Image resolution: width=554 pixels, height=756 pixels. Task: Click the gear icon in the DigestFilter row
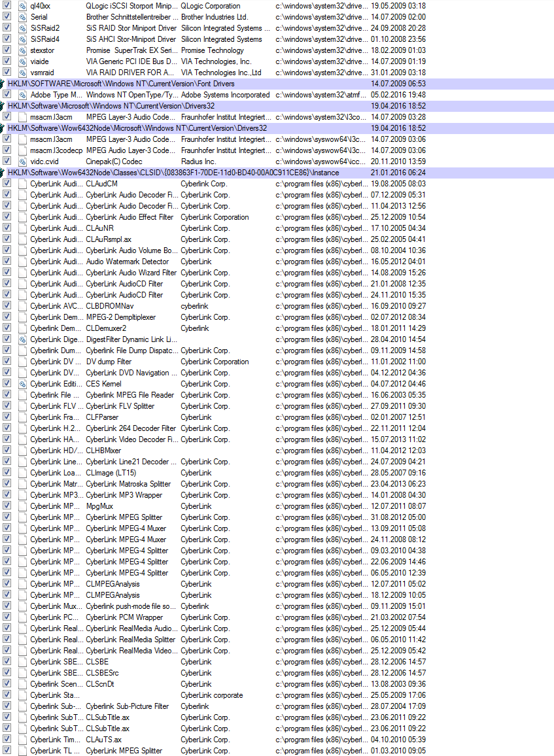[22, 339]
